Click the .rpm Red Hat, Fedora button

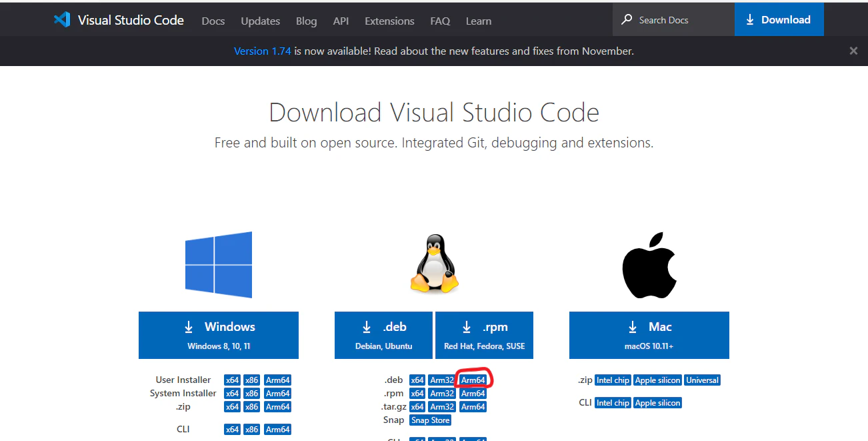click(x=485, y=335)
